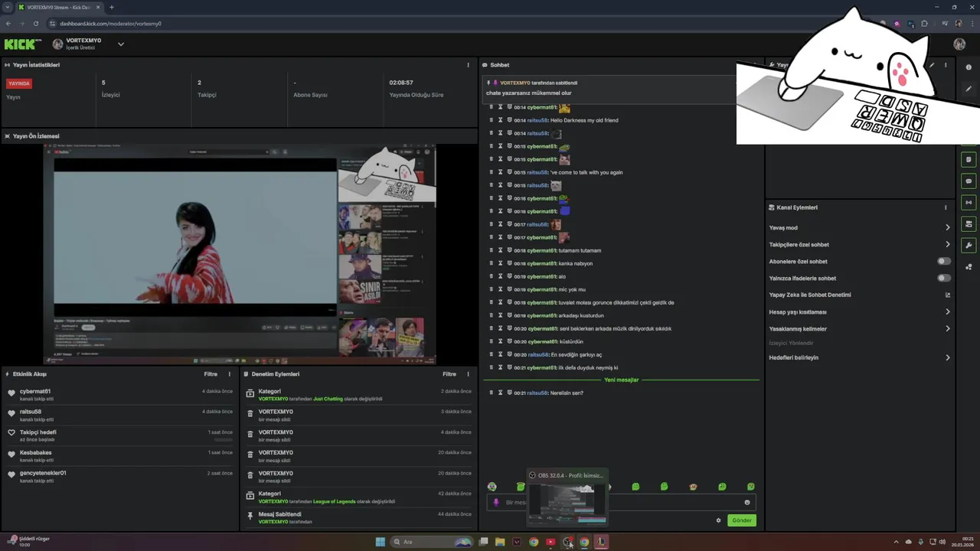Click the stream preview video thumbnail
Image resolution: width=980 pixels, height=551 pixels.
tap(240, 254)
